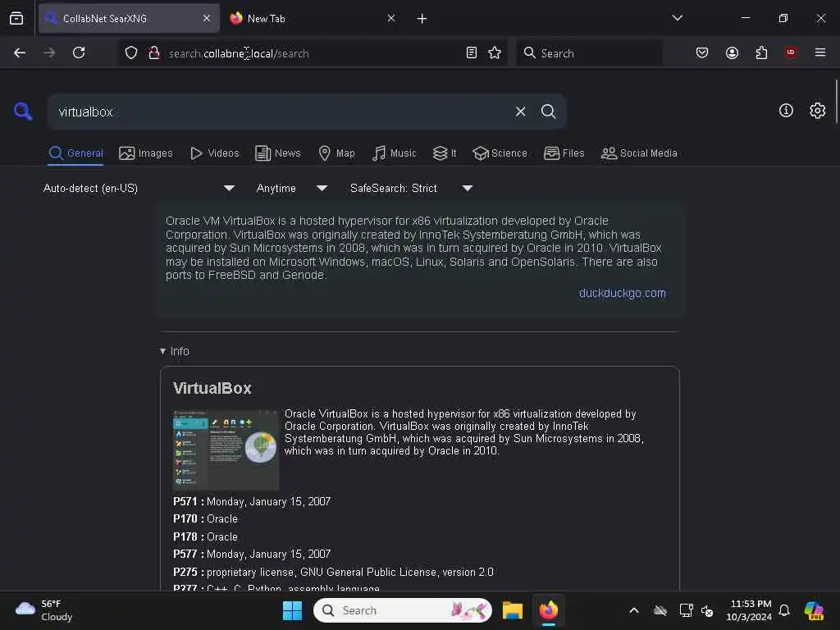Open the Auto-detect language dropdown
The image size is (840, 630).
(139, 188)
